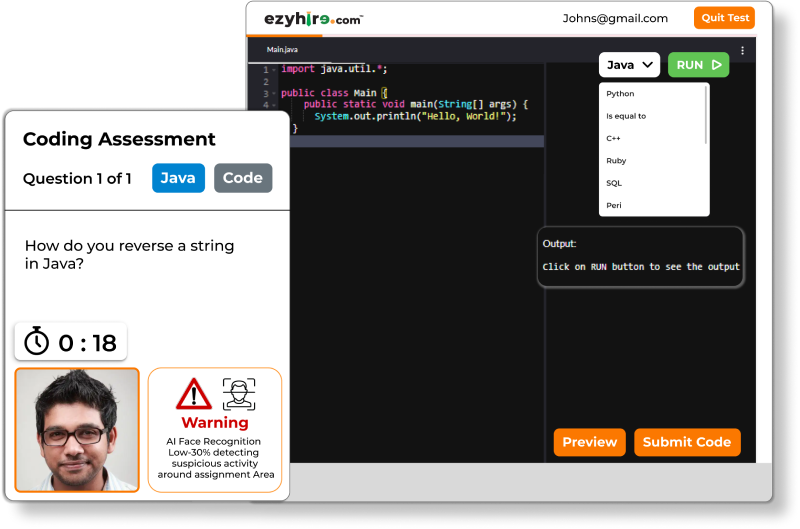Click the public class Main line
The width and height of the screenshot is (800, 529).
point(334,93)
